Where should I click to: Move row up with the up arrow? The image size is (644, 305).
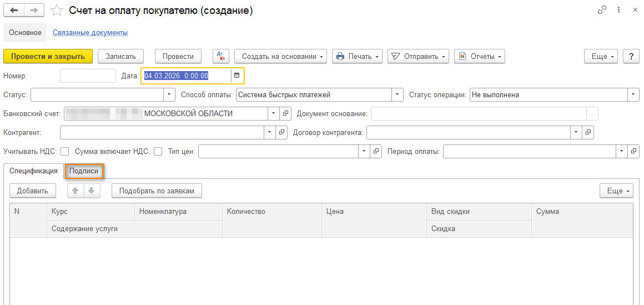coord(76,191)
